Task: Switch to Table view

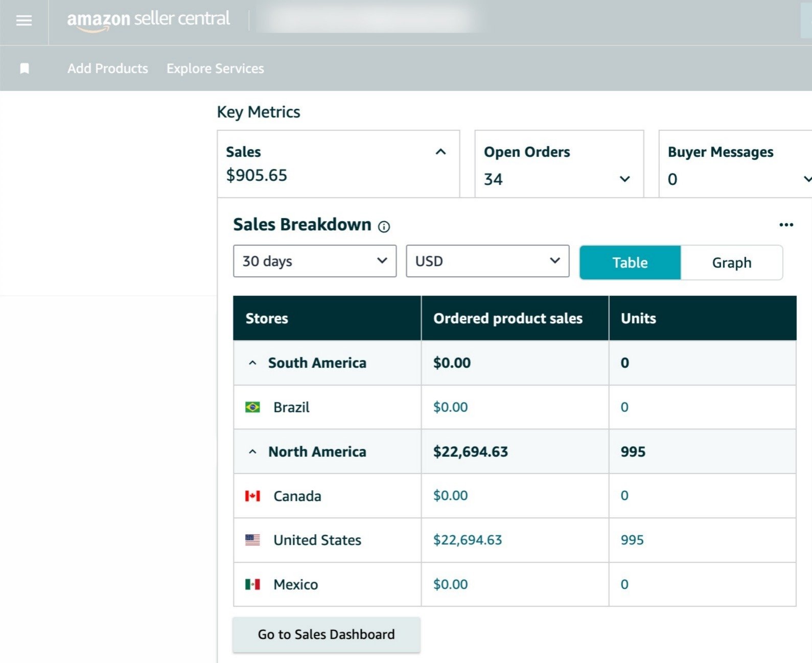Action: tap(630, 263)
